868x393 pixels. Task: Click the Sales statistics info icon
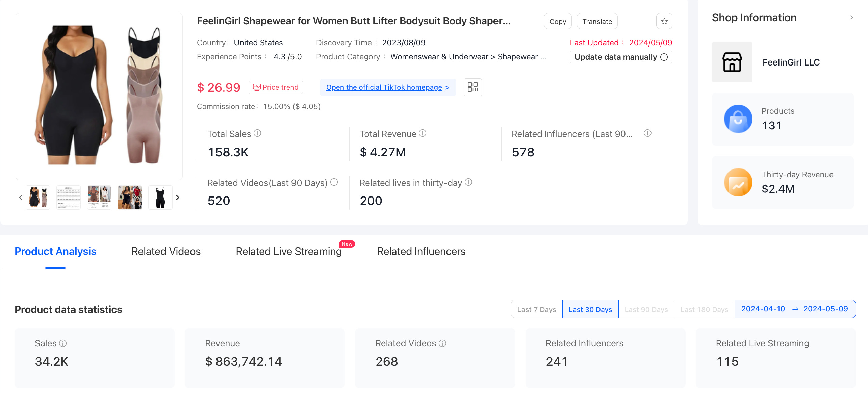tap(63, 343)
